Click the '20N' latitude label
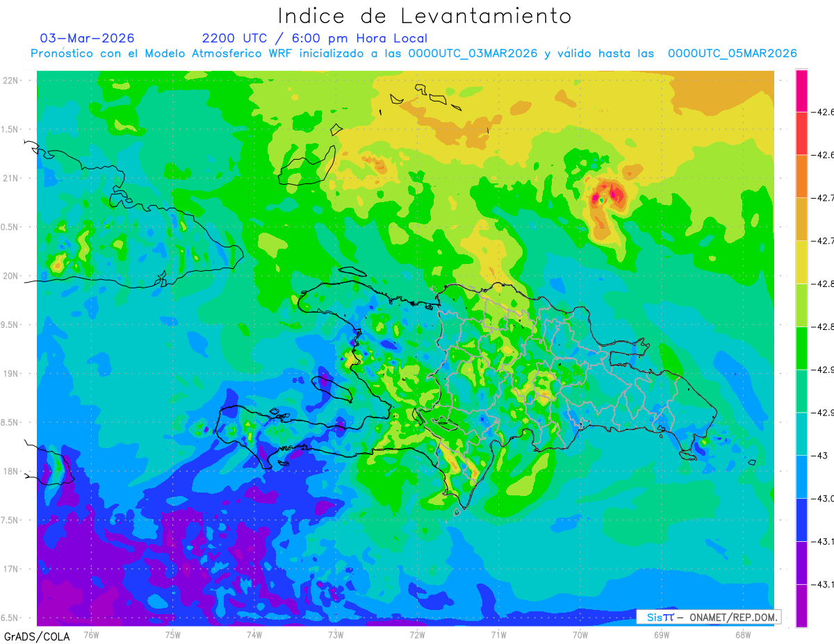 [x=10, y=276]
